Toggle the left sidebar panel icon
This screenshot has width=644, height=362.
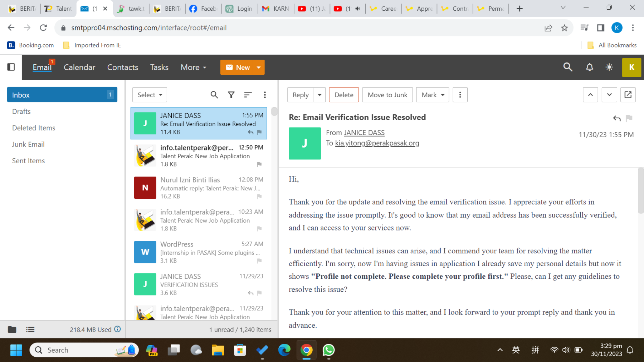[x=11, y=67]
